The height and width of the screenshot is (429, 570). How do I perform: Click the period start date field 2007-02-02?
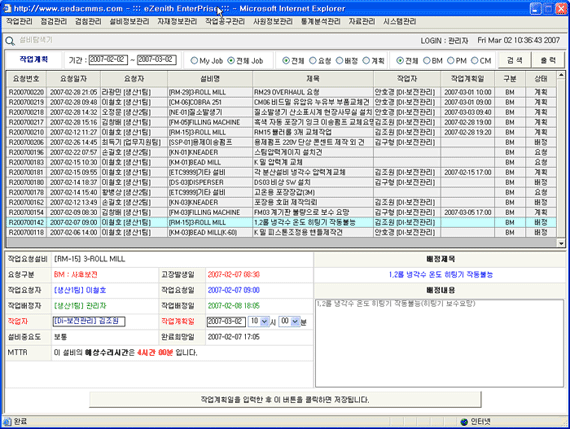tap(108, 60)
